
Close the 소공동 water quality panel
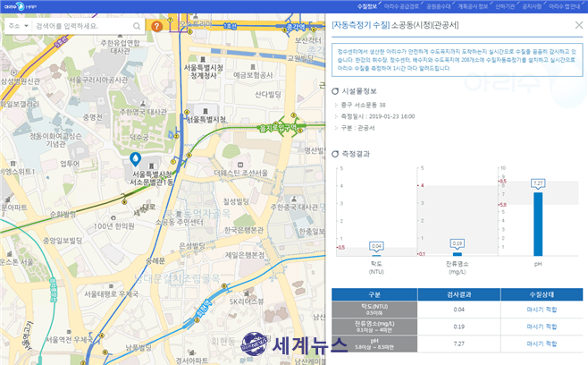pos(577,27)
